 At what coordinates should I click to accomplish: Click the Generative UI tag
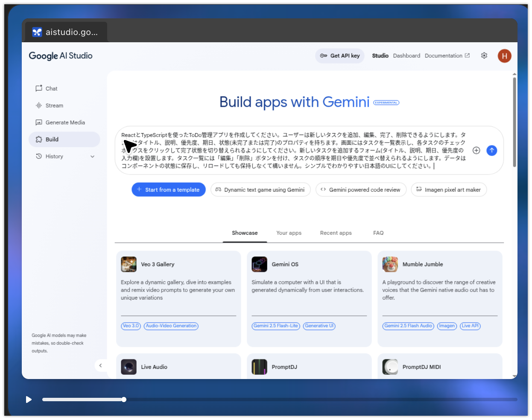click(319, 326)
